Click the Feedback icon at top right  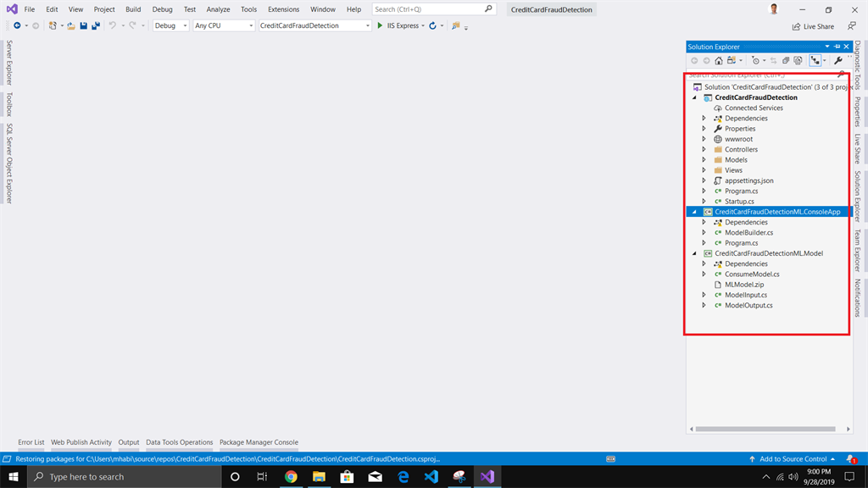click(852, 26)
